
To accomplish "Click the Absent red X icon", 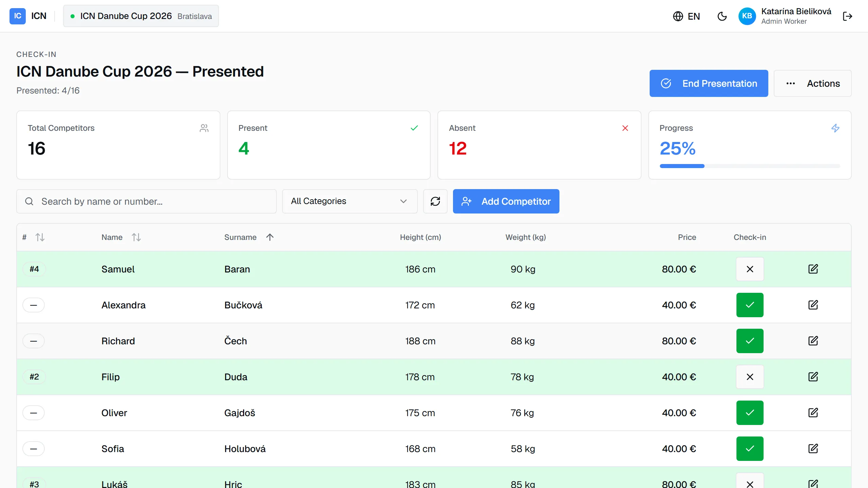I will tap(625, 128).
